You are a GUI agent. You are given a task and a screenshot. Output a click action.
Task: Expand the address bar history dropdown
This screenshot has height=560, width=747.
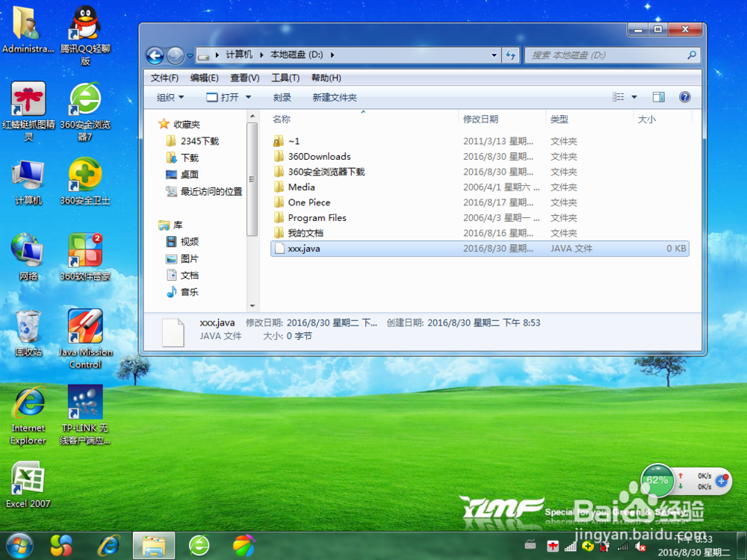494,55
